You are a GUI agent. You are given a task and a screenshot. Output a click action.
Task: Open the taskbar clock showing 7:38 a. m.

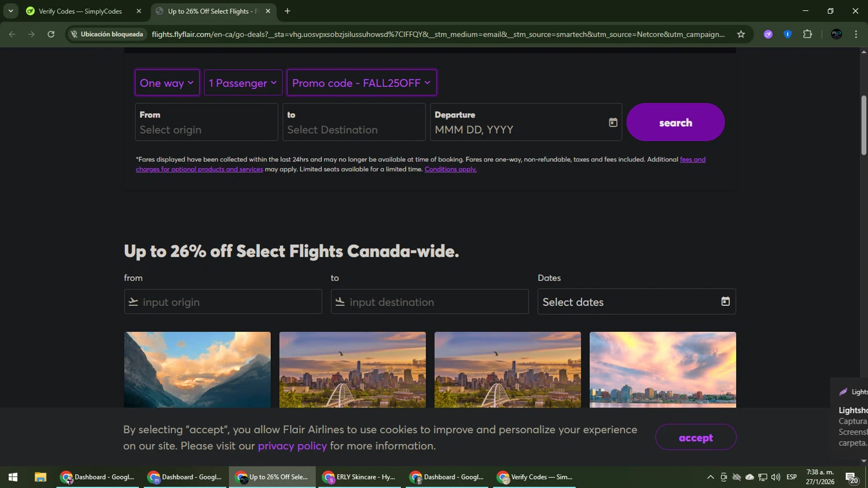(820, 477)
